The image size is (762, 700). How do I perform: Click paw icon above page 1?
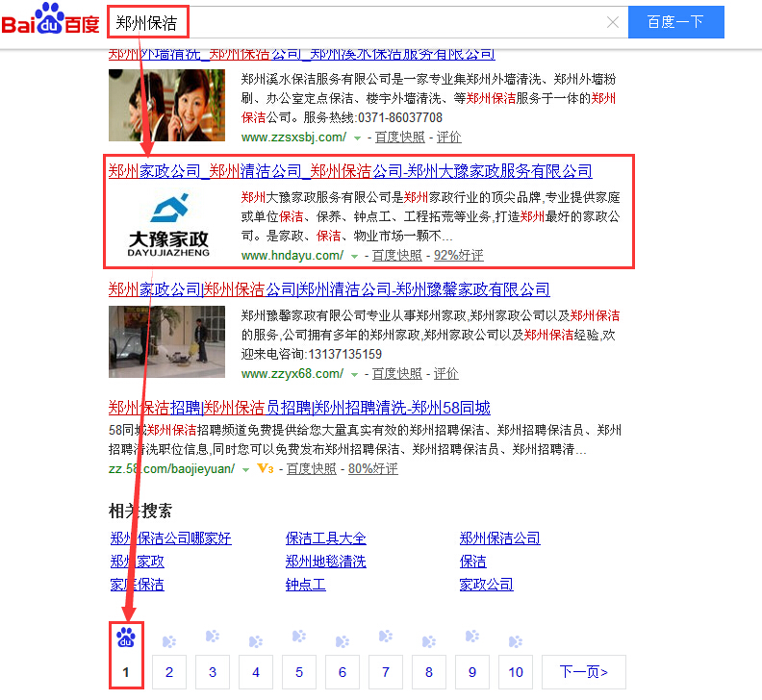pyautogui.click(x=126, y=637)
